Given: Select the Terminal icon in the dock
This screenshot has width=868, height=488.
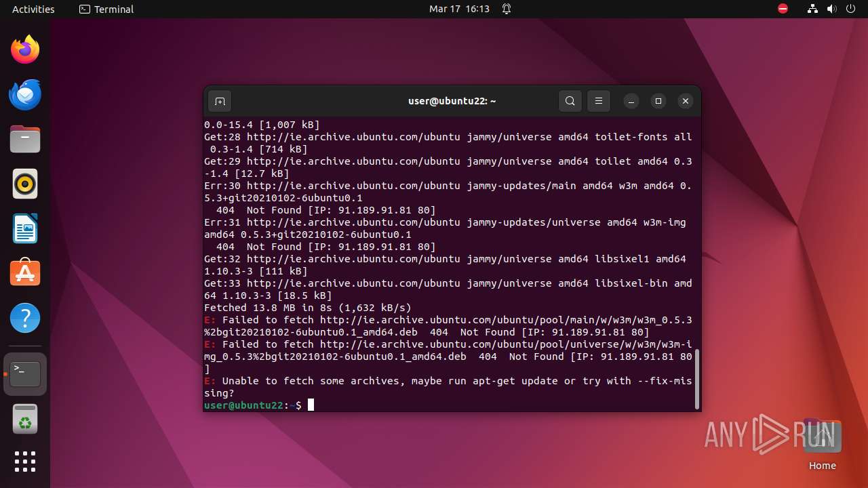Looking at the screenshot, I should click(25, 374).
